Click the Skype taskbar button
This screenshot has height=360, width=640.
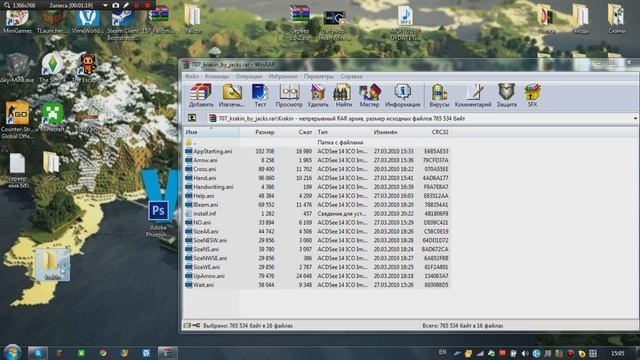[x=38, y=353]
